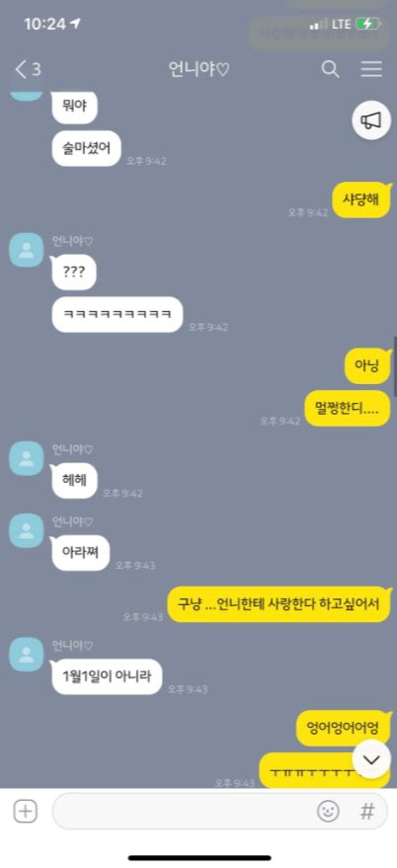Tap the yellow 샤당해 message bubble

click(361, 199)
